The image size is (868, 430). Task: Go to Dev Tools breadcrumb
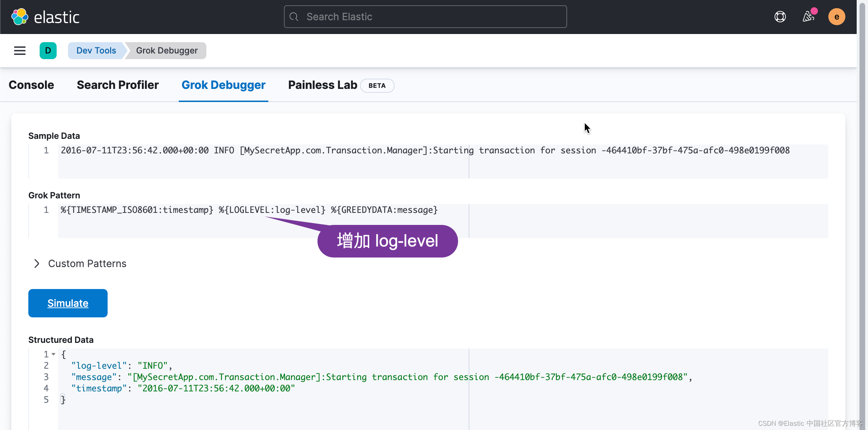point(96,51)
